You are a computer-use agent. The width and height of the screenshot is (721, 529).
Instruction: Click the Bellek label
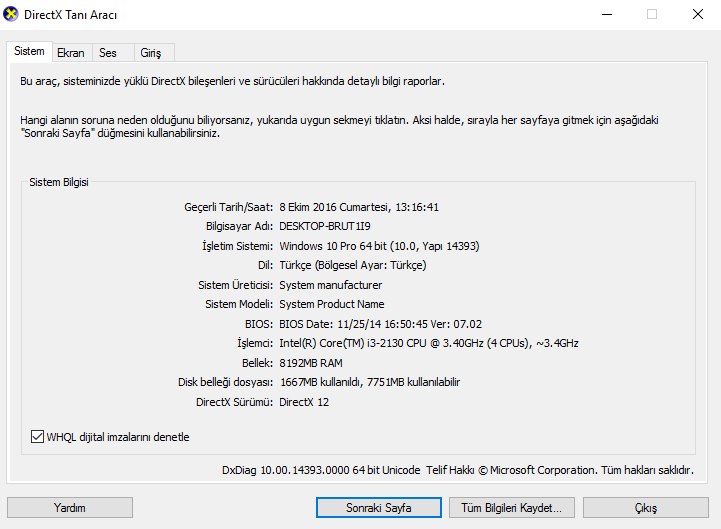point(257,363)
